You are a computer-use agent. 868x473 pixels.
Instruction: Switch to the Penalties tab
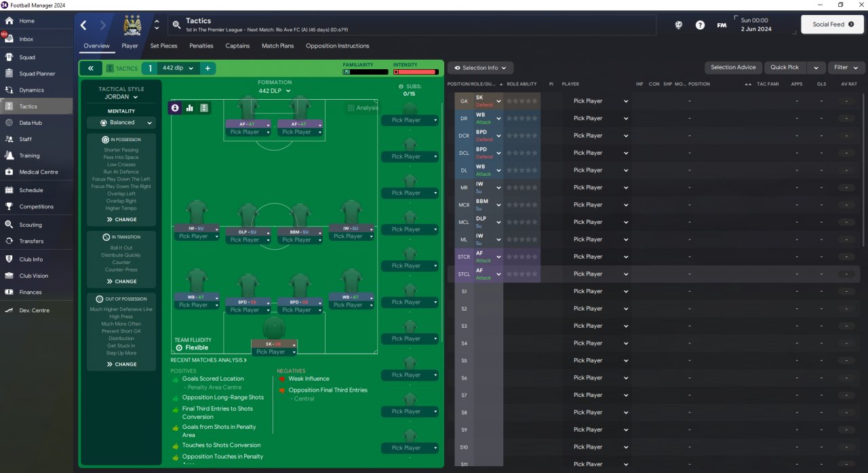[x=201, y=46]
